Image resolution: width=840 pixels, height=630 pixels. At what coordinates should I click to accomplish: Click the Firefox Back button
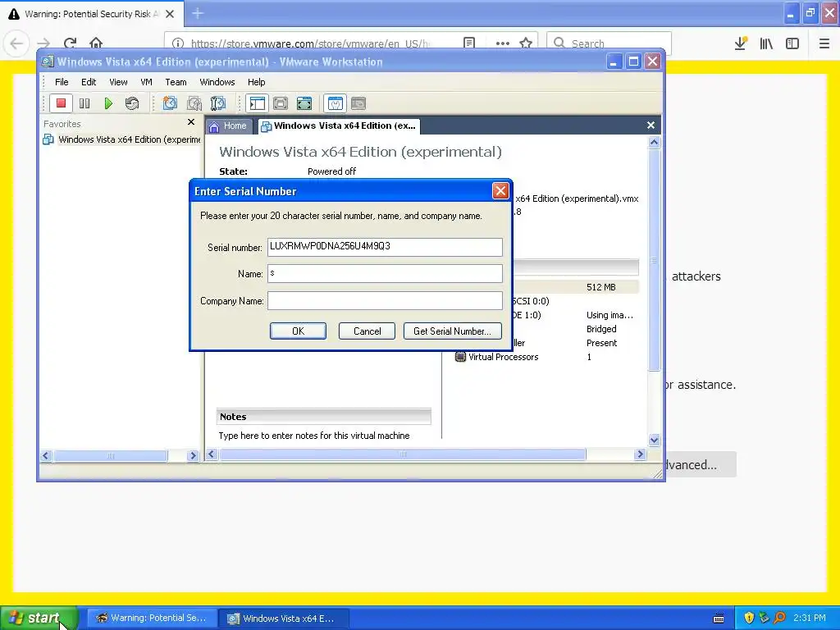point(16,43)
